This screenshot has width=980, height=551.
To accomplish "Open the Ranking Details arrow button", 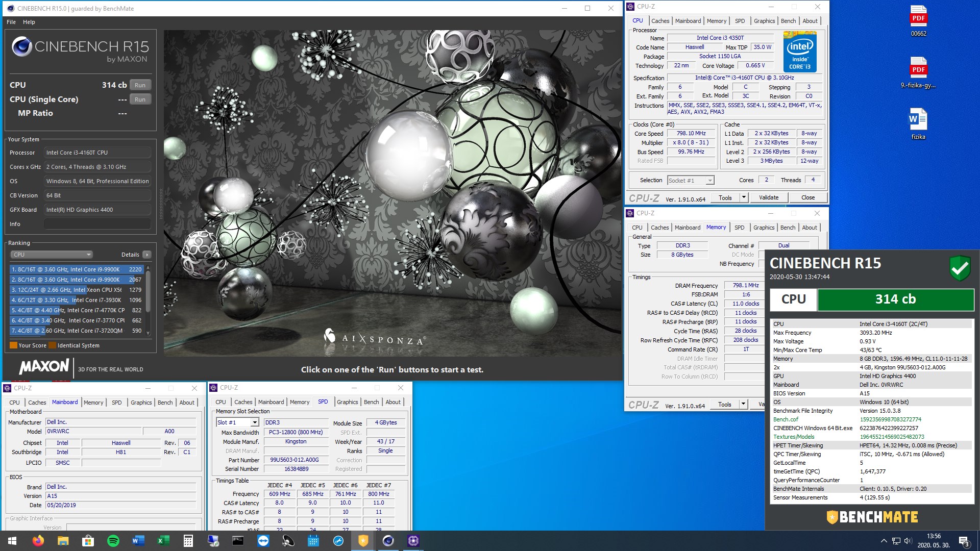I will [x=147, y=255].
